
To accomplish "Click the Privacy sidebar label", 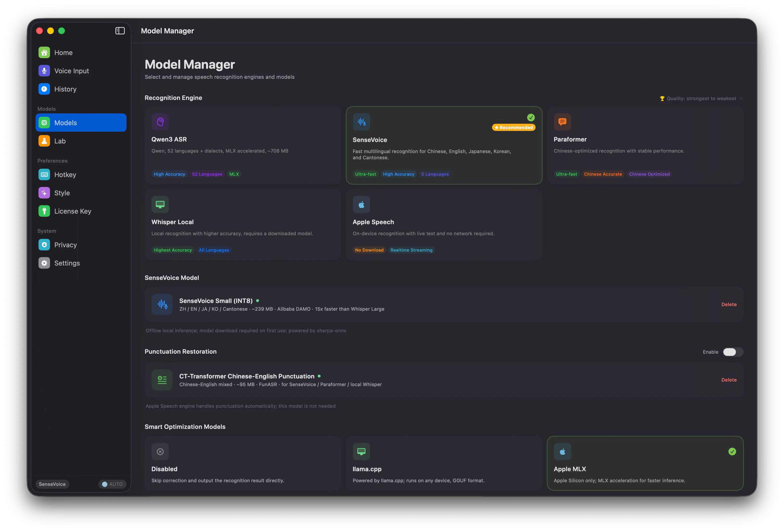I will point(65,245).
